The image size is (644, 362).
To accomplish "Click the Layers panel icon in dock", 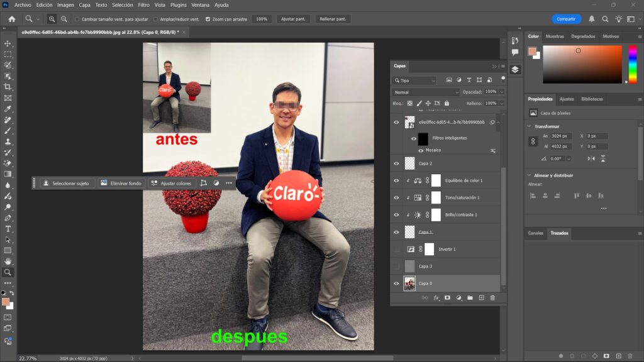I will pyautogui.click(x=515, y=69).
